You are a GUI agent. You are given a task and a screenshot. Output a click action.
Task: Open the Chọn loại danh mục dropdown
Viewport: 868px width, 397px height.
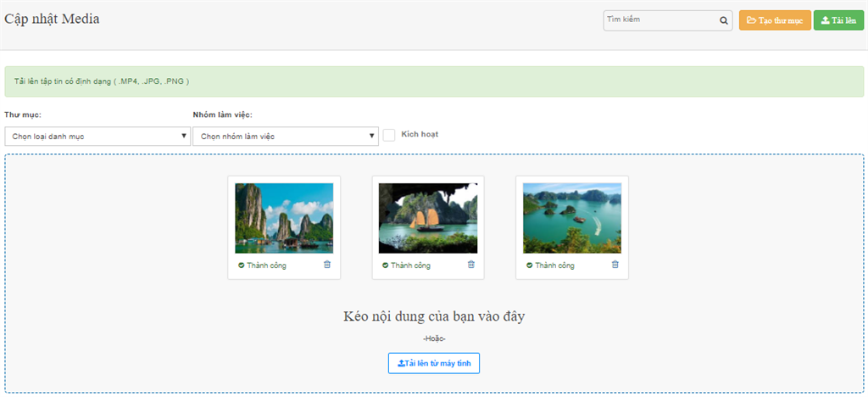97,137
